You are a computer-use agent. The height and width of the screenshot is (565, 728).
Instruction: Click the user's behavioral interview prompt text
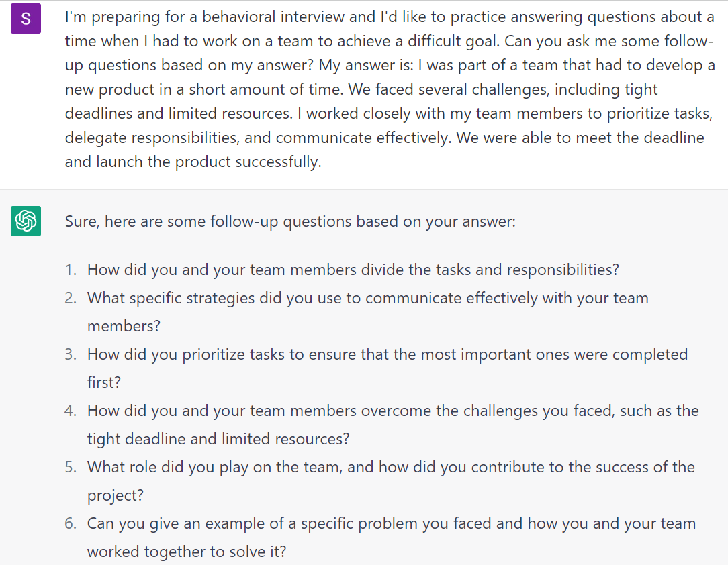[390, 89]
